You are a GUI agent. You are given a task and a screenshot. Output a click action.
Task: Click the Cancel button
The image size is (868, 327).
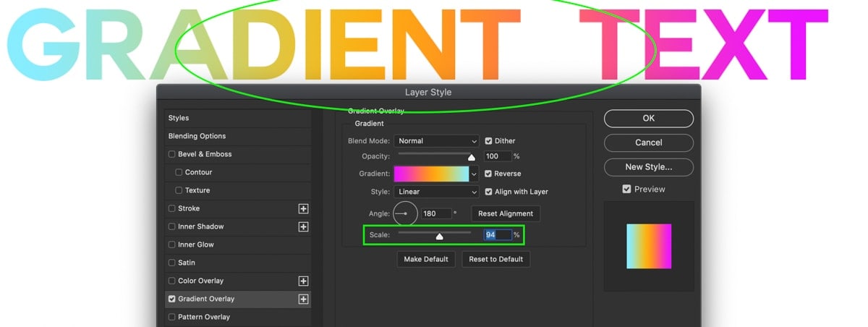649,143
